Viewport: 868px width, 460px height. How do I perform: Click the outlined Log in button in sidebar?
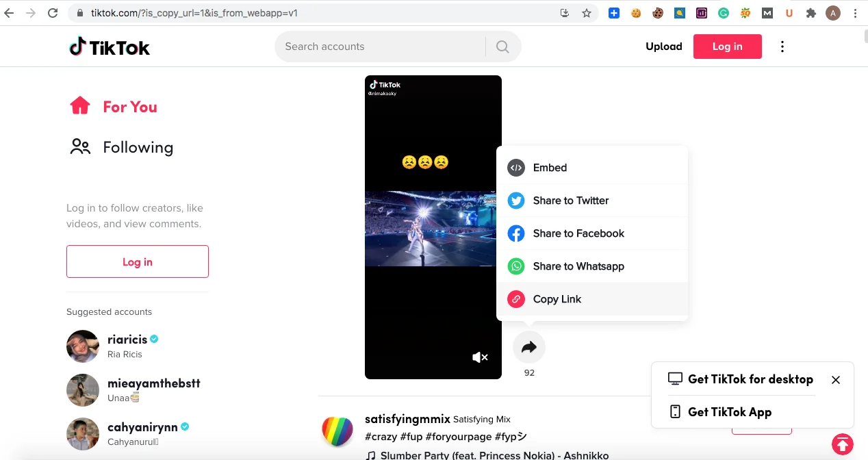[138, 261]
